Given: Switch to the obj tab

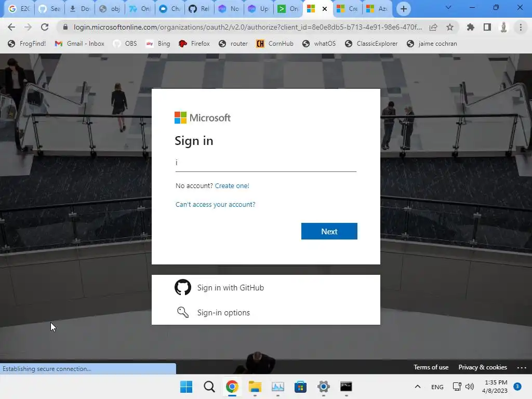Looking at the screenshot, I should tap(110, 9).
